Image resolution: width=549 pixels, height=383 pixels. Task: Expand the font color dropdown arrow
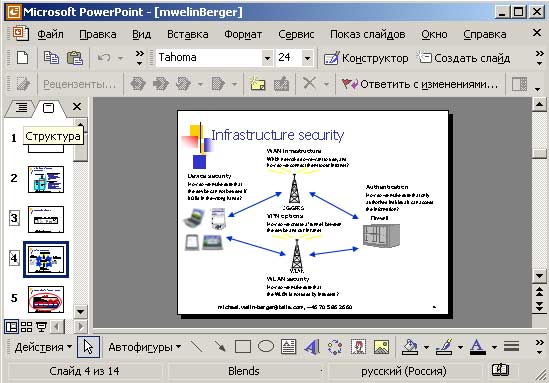coord(494,347)
